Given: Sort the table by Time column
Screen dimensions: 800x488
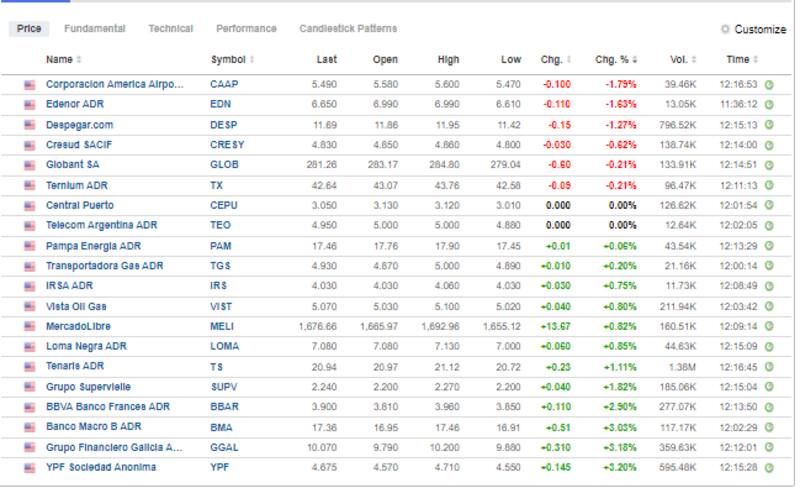Looking at the screenshot, I should tap(741, 60).
